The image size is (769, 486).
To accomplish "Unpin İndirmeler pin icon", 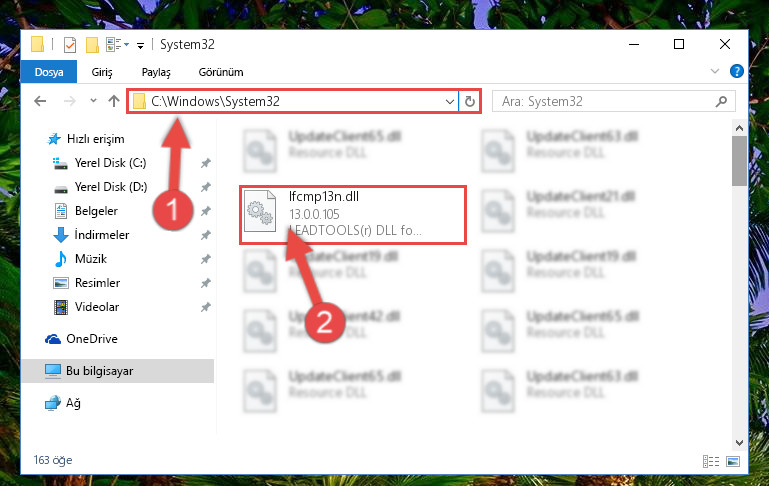I will click(205, 235).
